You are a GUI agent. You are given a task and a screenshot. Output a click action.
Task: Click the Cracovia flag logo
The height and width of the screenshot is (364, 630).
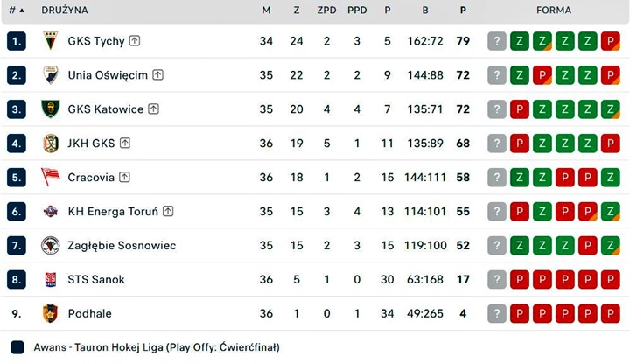(x=51, y=177)
